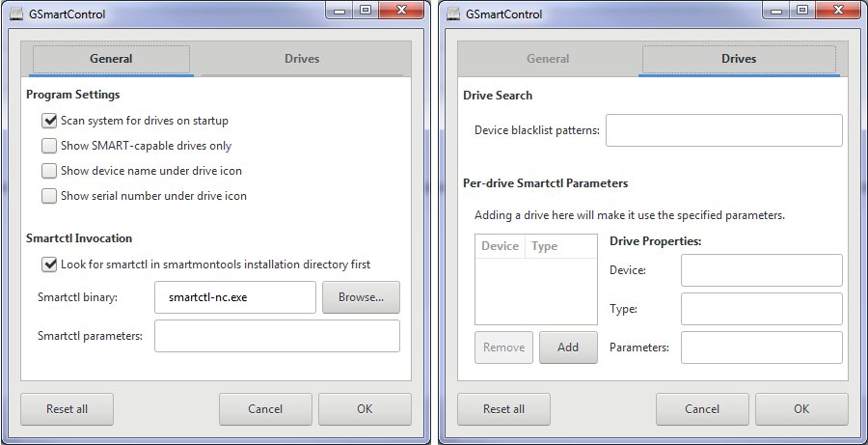Select Drives tab in right window
Viewport: 868px width, 445px height.
click(x=739, y=59)
